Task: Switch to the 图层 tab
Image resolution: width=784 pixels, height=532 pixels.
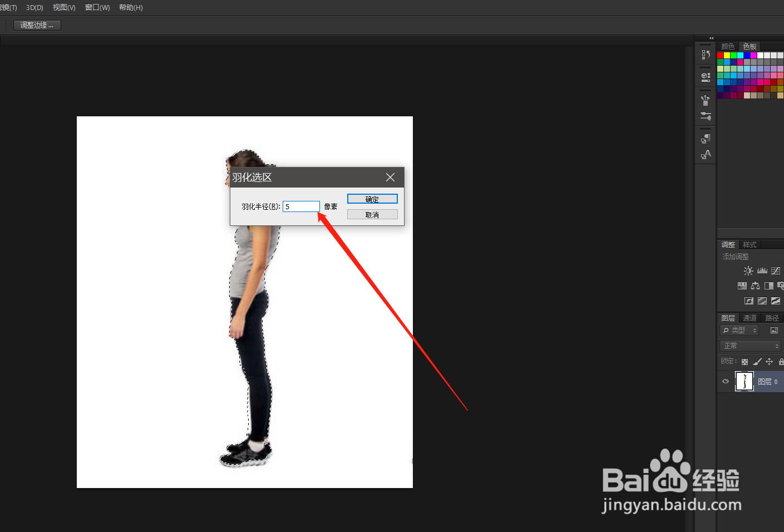Action: pos(728,318)
